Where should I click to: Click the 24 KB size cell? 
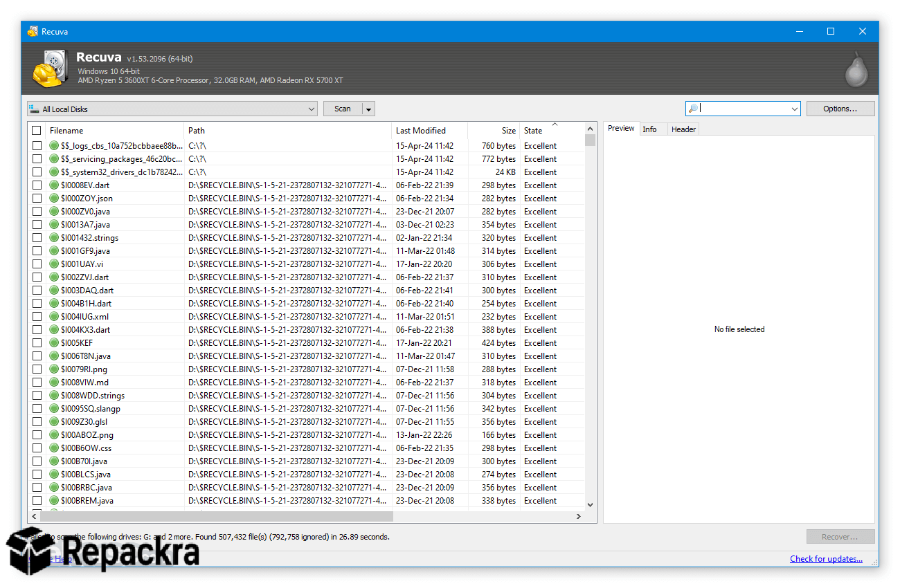coord(505,172)
